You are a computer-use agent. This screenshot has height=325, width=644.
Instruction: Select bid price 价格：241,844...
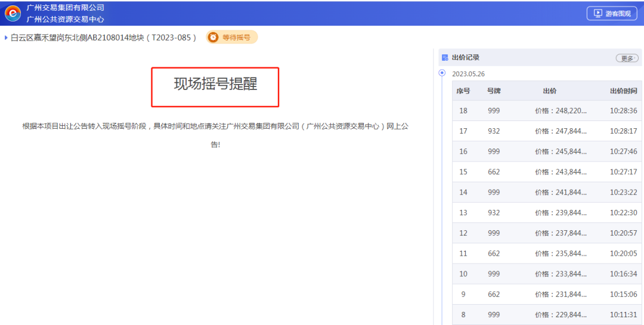pos(561,192)
